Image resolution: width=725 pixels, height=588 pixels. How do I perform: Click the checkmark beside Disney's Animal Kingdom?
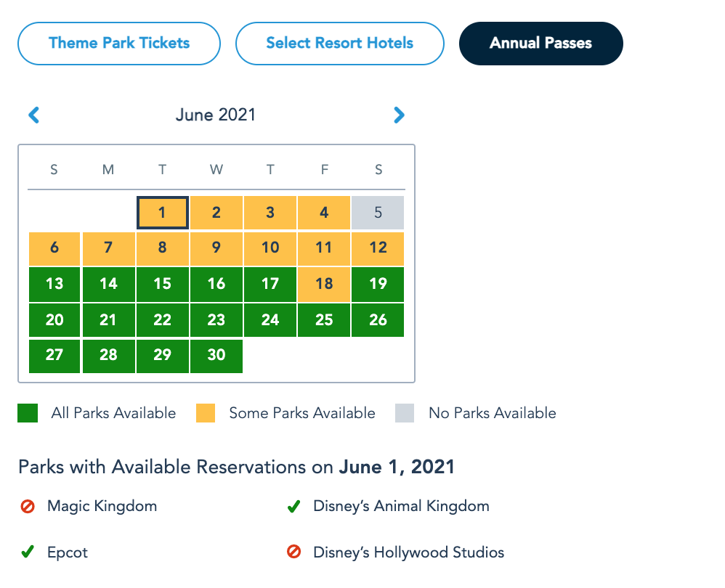(x=293, y=506)
